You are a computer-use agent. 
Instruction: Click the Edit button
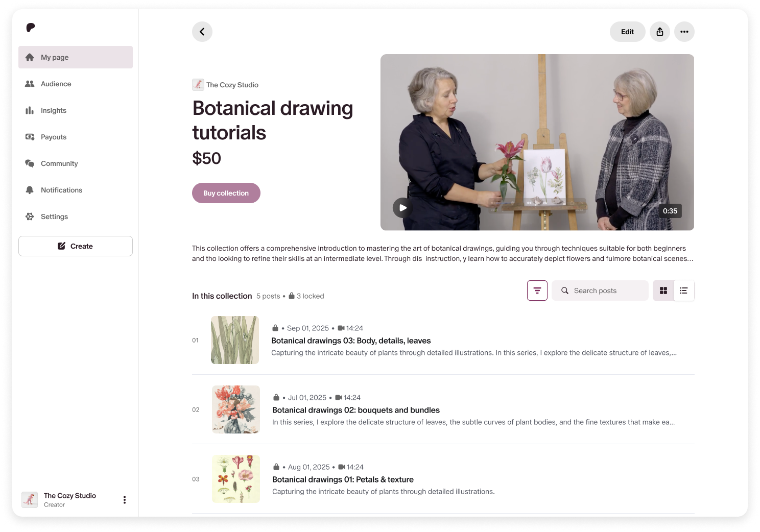coord(628,32)
